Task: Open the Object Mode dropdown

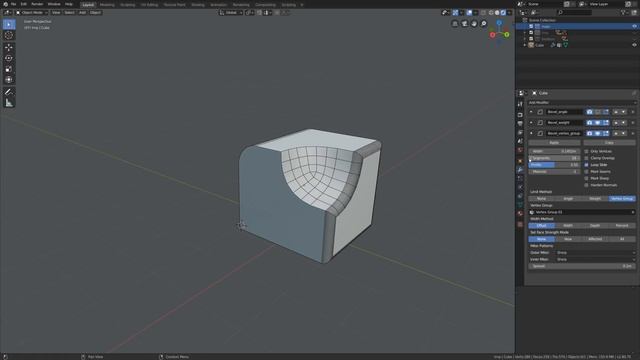Action: [x=32, y=13]
